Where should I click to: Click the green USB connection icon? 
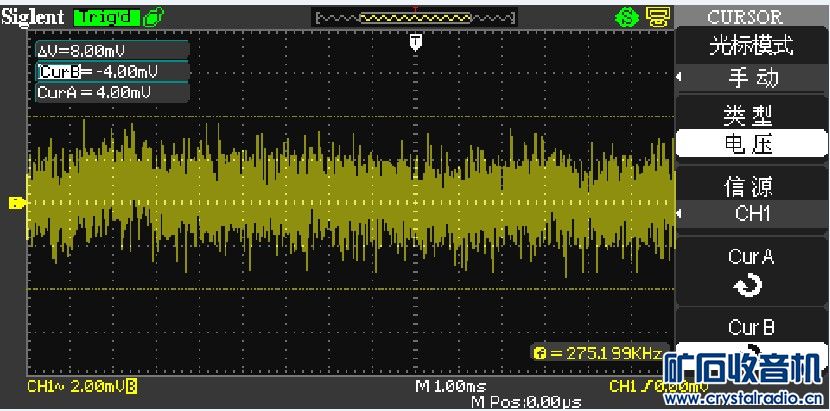click(x=153, y=17)
